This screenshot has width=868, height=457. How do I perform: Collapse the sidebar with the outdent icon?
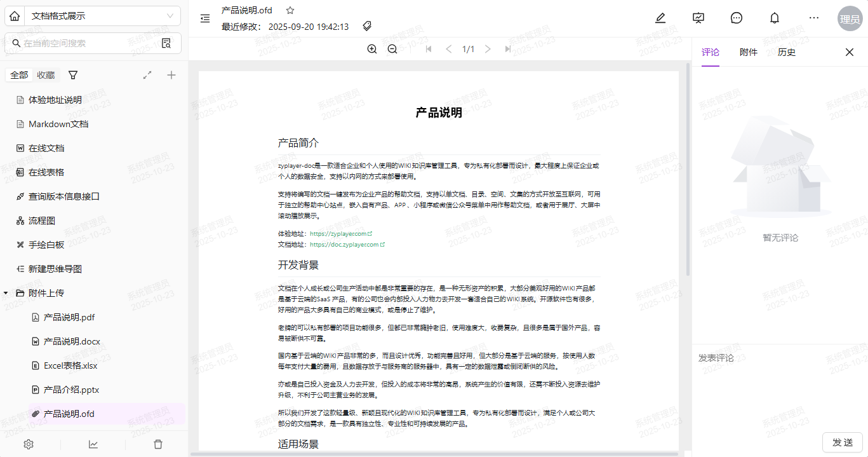[205, 18]
